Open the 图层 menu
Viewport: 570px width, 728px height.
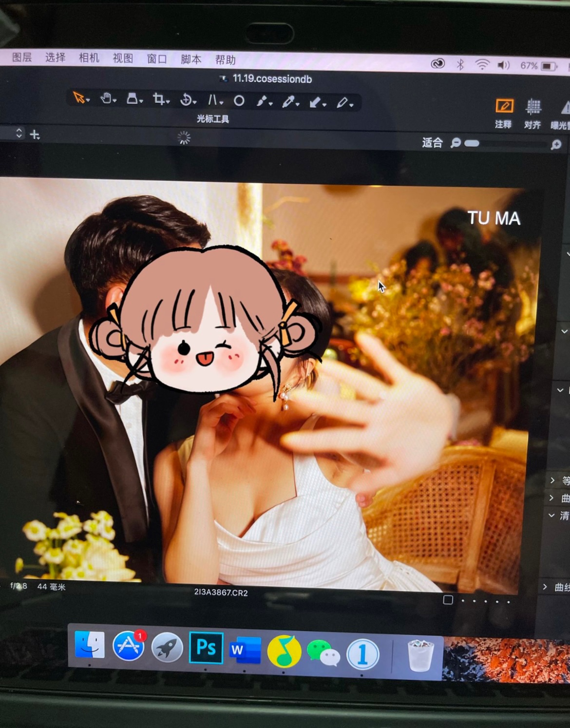[x=22, y=57]
